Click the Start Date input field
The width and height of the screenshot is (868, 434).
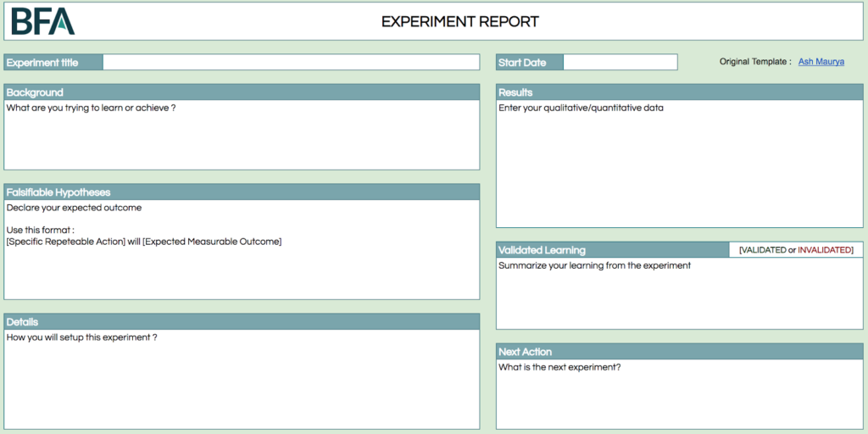(620, 62)
